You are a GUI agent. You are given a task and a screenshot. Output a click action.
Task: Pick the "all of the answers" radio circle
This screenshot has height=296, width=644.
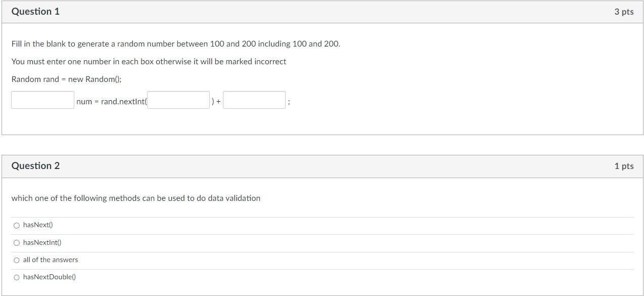pyautogui.click(x=17, y=260)
